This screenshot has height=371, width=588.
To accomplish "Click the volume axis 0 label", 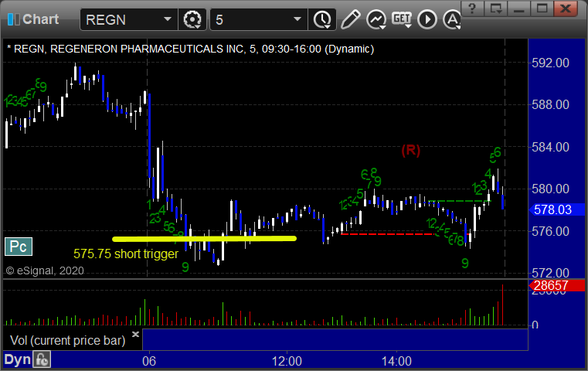I will coord(535,325).
